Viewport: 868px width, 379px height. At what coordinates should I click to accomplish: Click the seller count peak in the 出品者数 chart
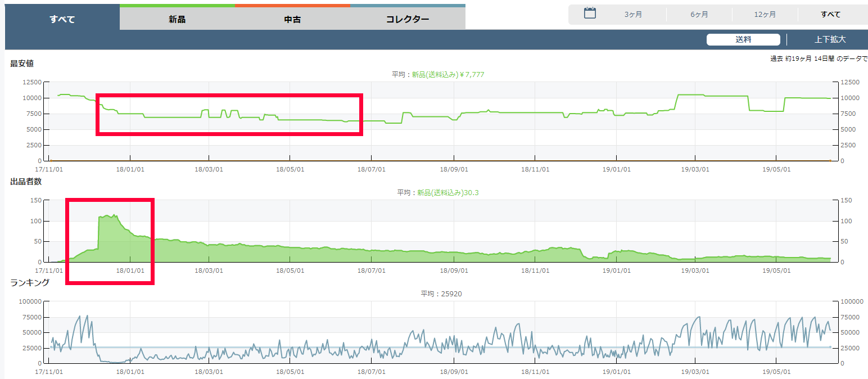coord(114,215)
